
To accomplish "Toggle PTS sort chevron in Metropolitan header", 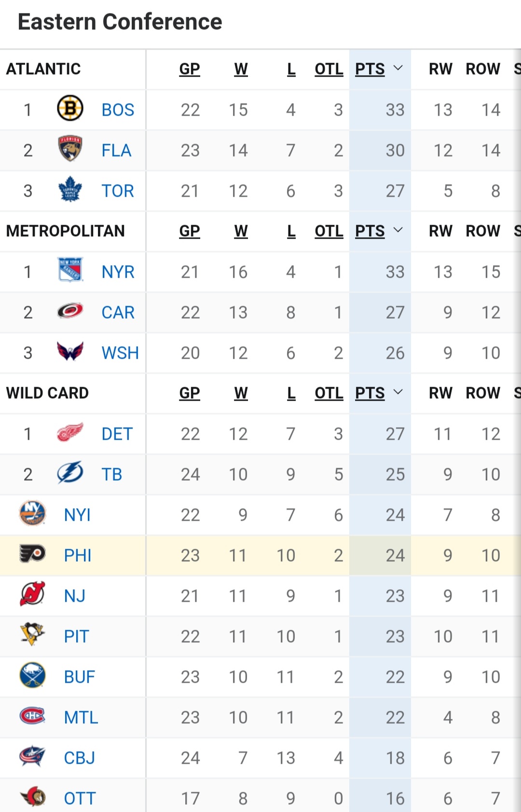I will click(x=398, y=230).
